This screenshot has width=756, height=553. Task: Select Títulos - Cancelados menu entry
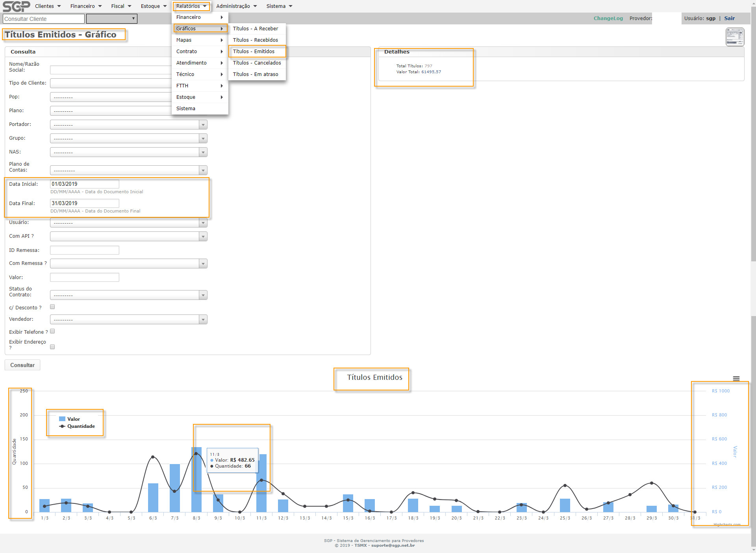257,63
